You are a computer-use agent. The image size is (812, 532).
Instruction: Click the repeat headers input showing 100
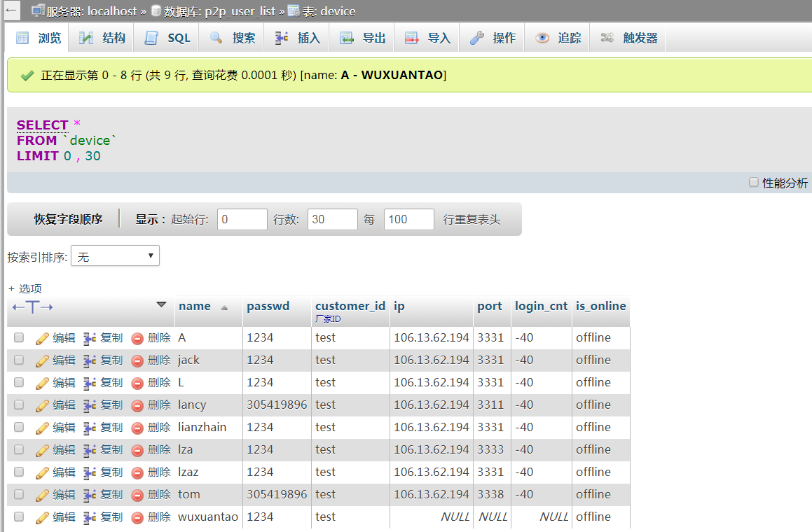tap(409, 219)
